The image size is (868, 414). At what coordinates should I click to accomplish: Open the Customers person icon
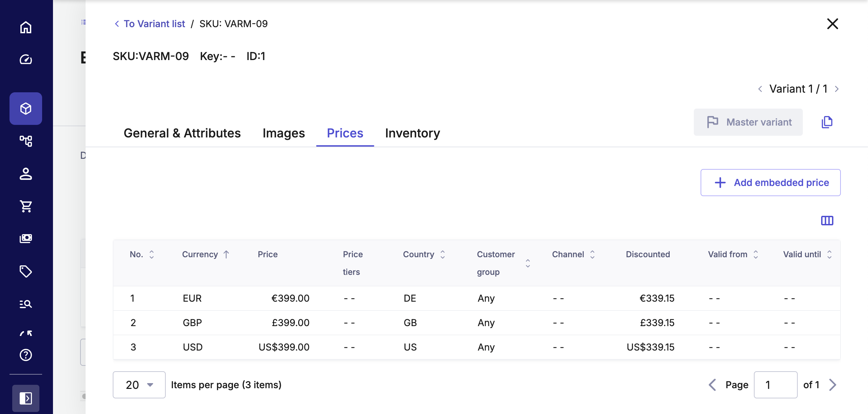pyautogui.click(x=26, y=174)
